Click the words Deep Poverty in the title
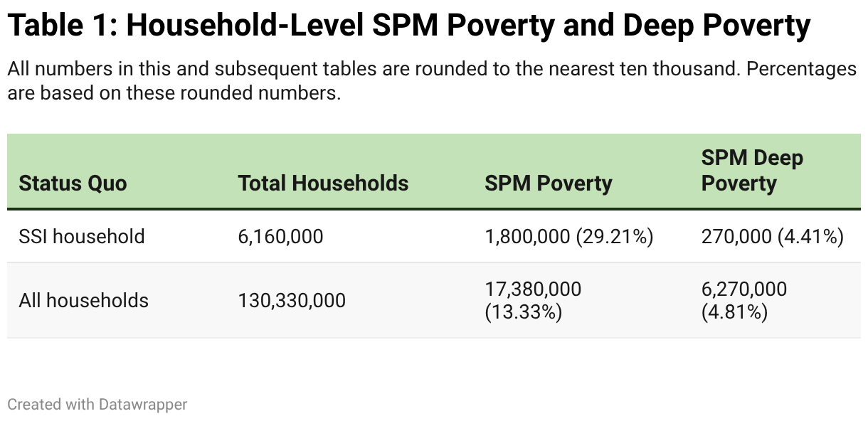Image resolution: width=868 pixels, height=421 pixels. point(716,28)
